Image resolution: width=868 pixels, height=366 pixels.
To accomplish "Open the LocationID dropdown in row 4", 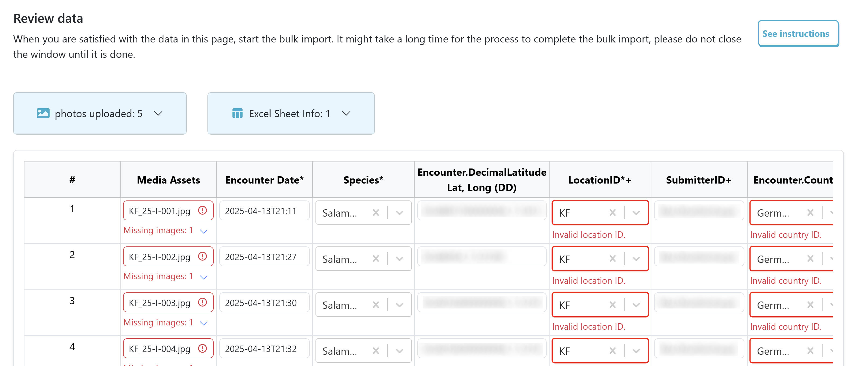I will [636, 351].
